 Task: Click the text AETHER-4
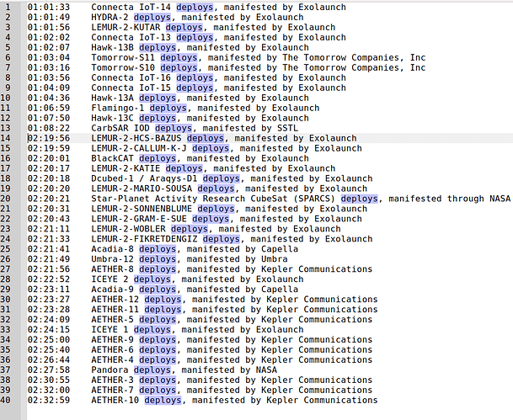pyautogui.click(x=112, y=360)
